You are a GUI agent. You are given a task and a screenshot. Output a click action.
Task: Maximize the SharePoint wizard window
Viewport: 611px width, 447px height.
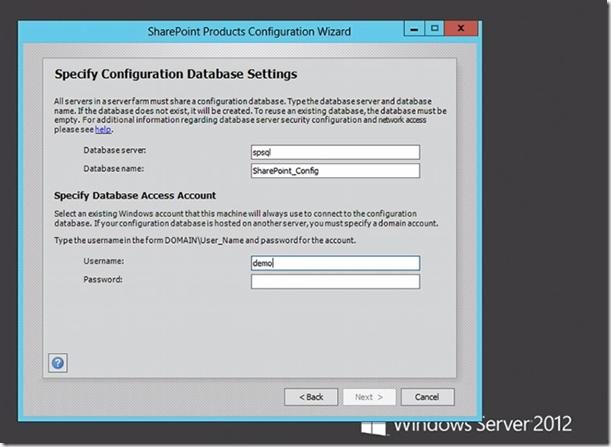pyautogui.click(x=434, y=28)
